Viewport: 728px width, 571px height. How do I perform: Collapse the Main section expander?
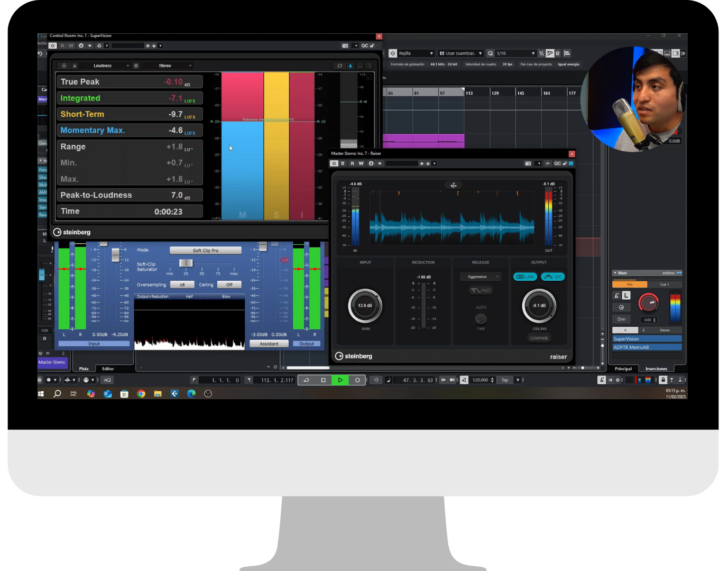click(615, 273)
